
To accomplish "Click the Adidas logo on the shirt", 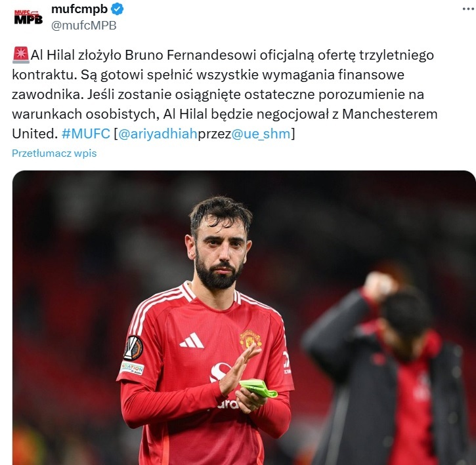I will click(192, 340).
